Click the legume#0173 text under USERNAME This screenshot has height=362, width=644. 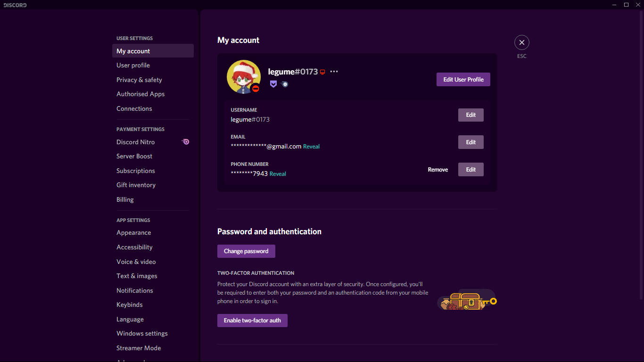[250, 119]
